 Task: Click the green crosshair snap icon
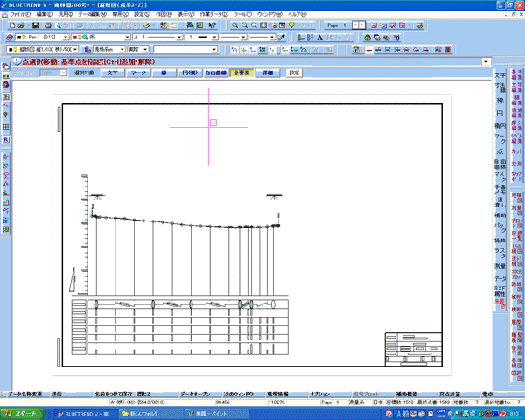click(244, 50)
